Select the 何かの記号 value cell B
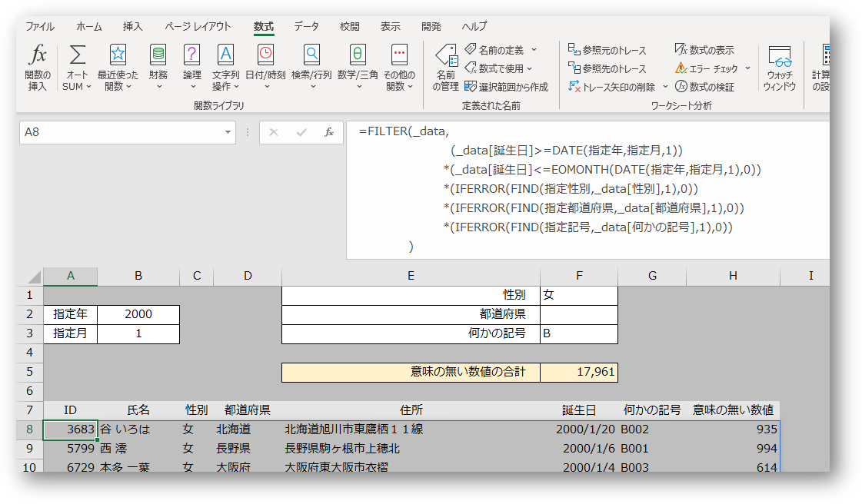862x504 pixels. [x=579, y=333]
